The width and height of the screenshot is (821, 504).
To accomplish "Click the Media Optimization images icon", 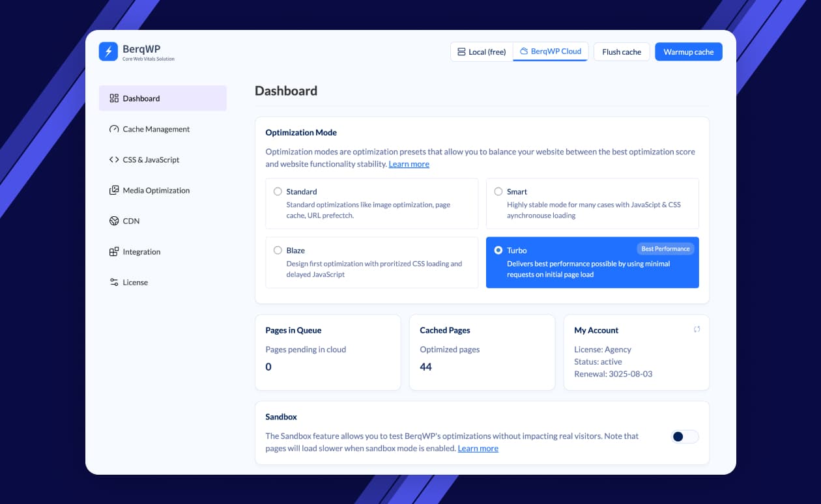I will click(x=114, y=190).
